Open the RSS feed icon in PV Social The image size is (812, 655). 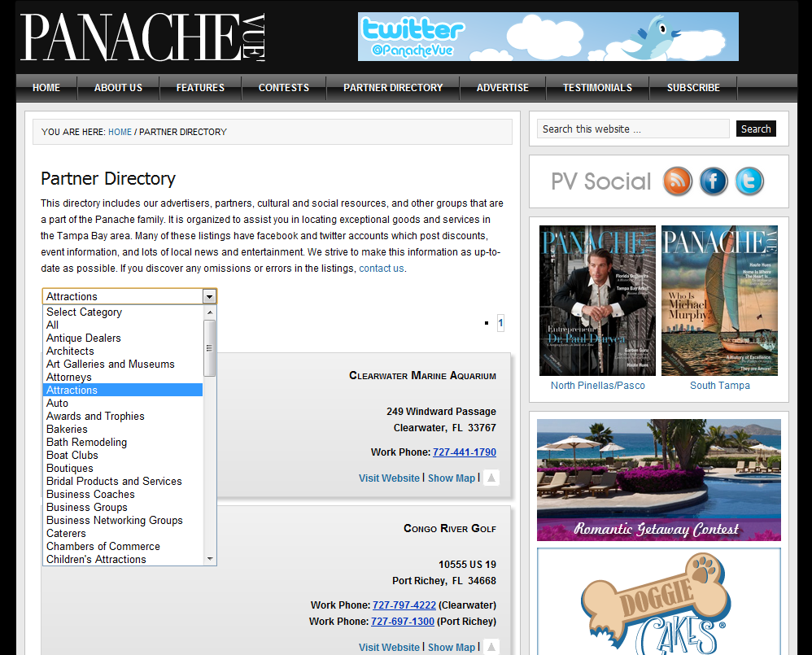(678, 181)
